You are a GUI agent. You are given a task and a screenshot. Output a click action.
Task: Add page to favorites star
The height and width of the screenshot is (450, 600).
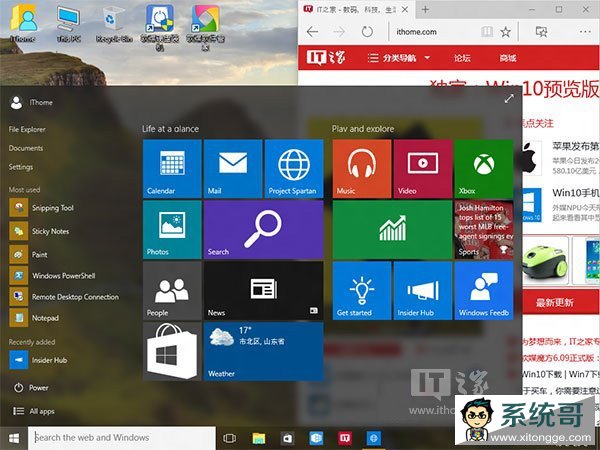pos(506,32)
